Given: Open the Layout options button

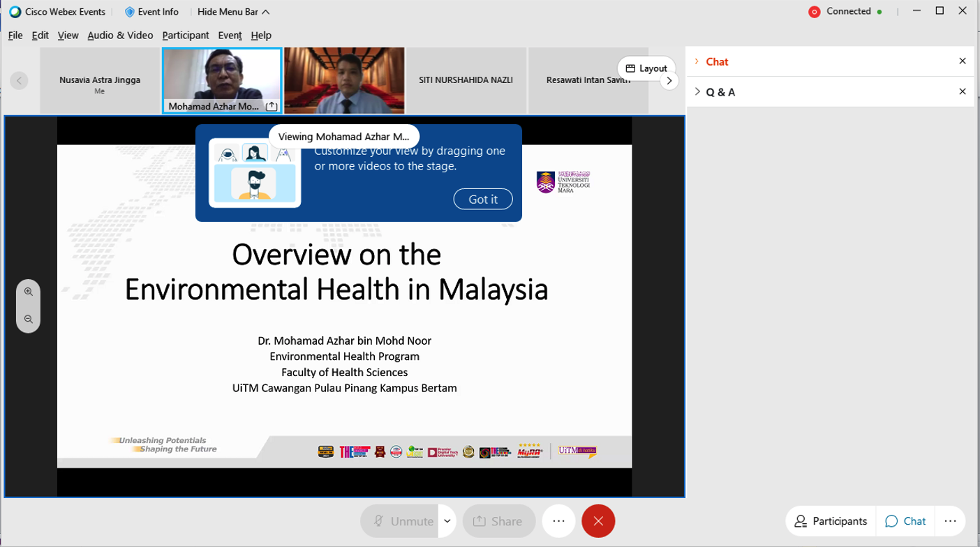Looking at the screenshot, I should pos(646,68).
